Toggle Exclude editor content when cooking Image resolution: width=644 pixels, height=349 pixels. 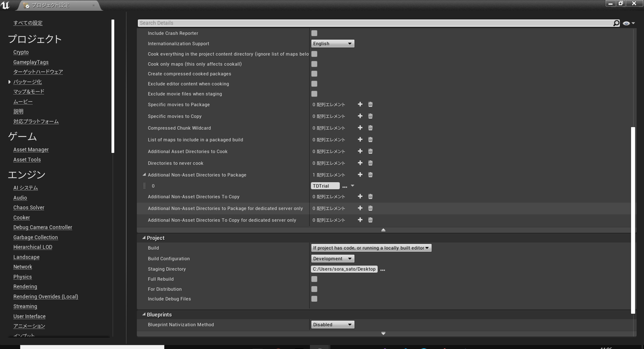coord(314,84)
